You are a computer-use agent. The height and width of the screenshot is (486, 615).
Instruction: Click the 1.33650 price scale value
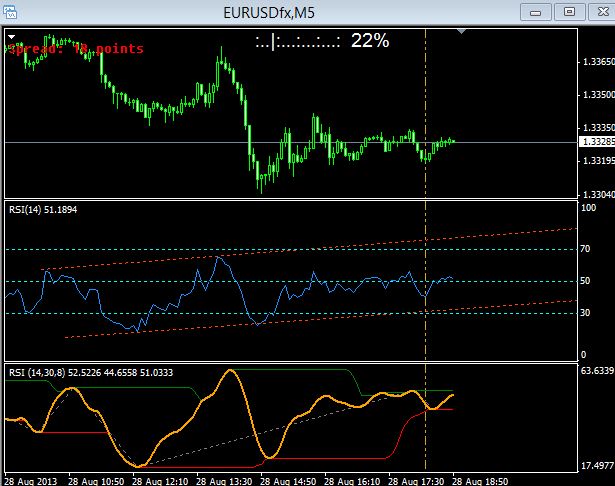pos(599,62)
